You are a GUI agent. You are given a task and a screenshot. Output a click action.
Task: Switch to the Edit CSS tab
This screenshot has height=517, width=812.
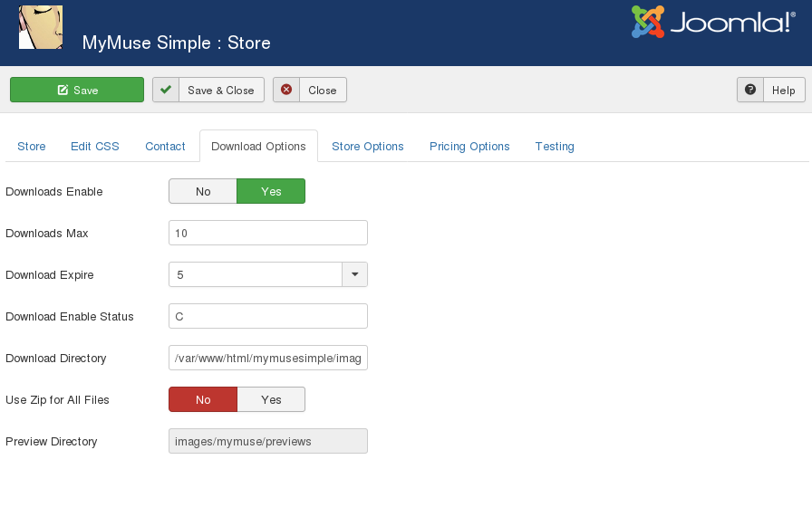pyautogui.click(x=95, y=146)
